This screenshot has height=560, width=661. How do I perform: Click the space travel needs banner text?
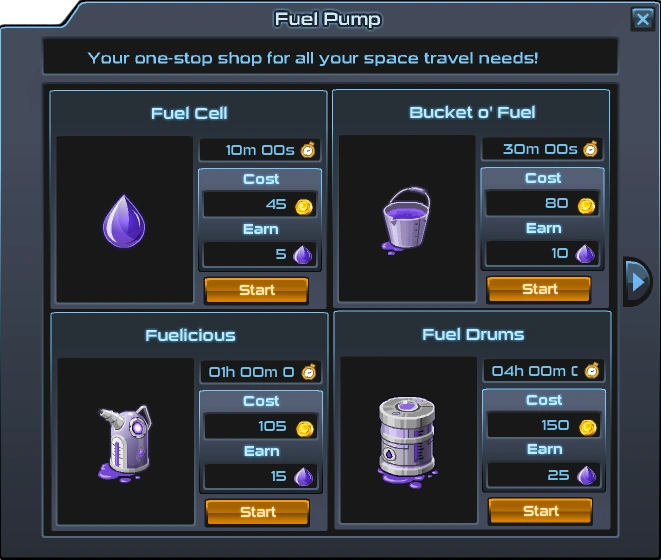[313, 58]
